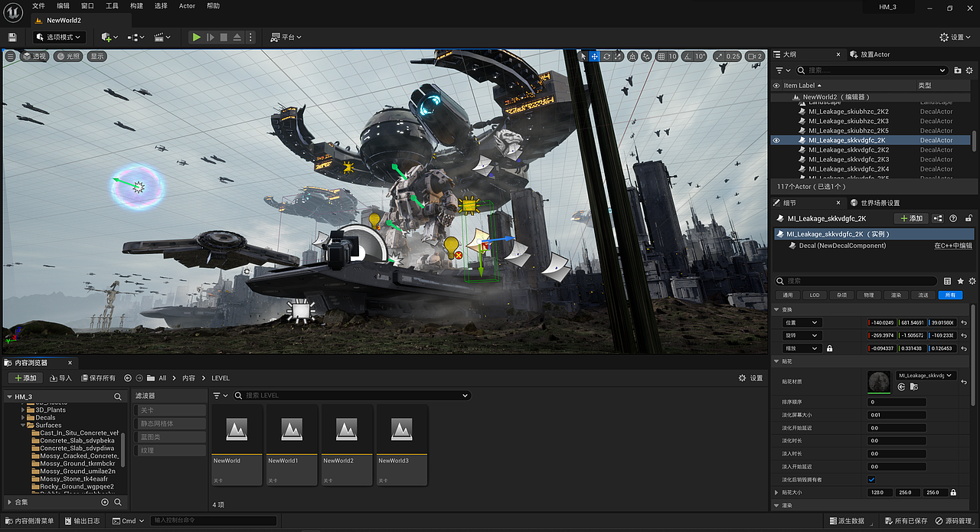Click create new folder icon in Outliner
Image resolution: width=980 pixels, height=532 pixels.
click(957, 70)
